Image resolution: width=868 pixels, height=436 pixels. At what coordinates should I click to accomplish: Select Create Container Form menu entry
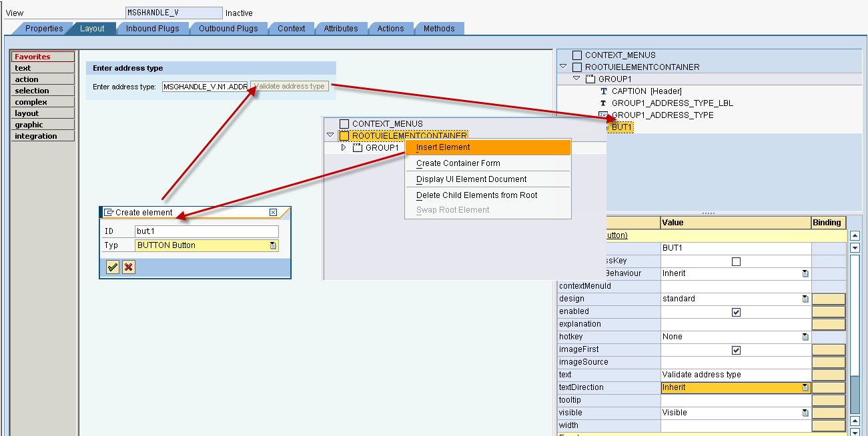(457, 163)
